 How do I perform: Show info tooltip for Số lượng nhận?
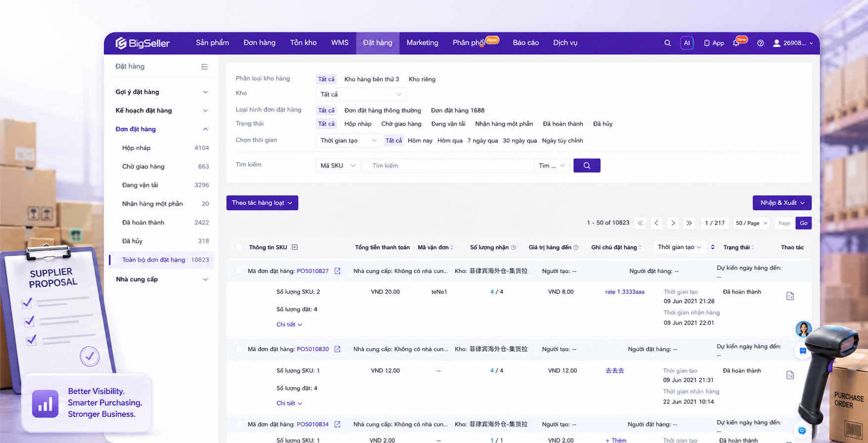click(x=513, y=248)
